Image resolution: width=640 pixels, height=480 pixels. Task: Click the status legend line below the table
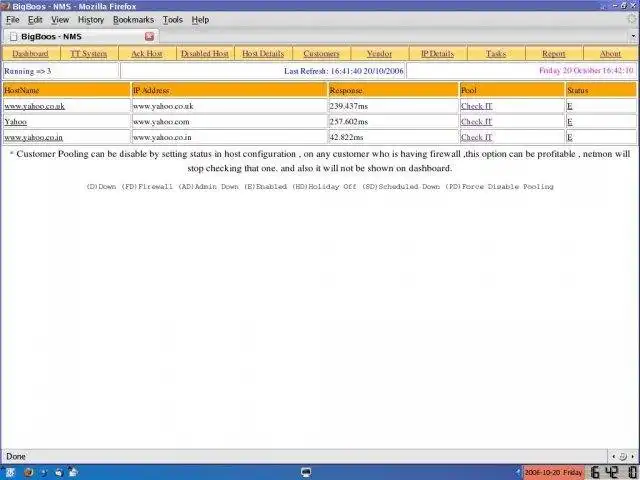tap(320, 187)
